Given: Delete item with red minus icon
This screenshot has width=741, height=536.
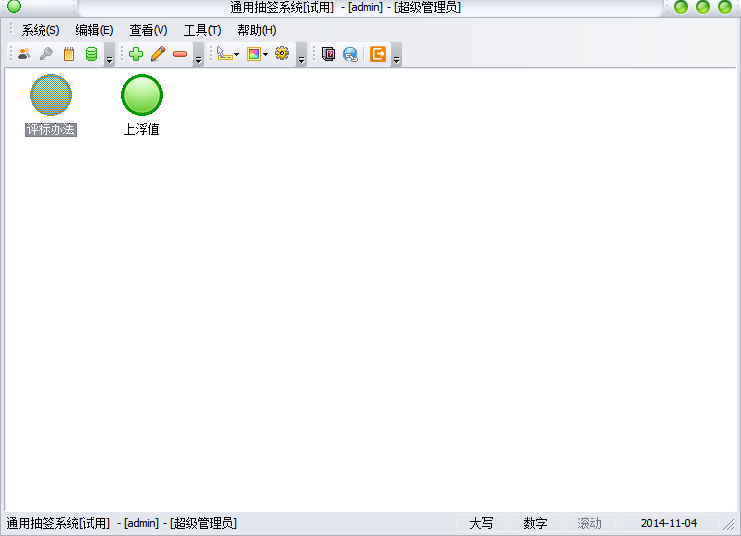Looking at the screenshot, I should (x=180, y=54).
